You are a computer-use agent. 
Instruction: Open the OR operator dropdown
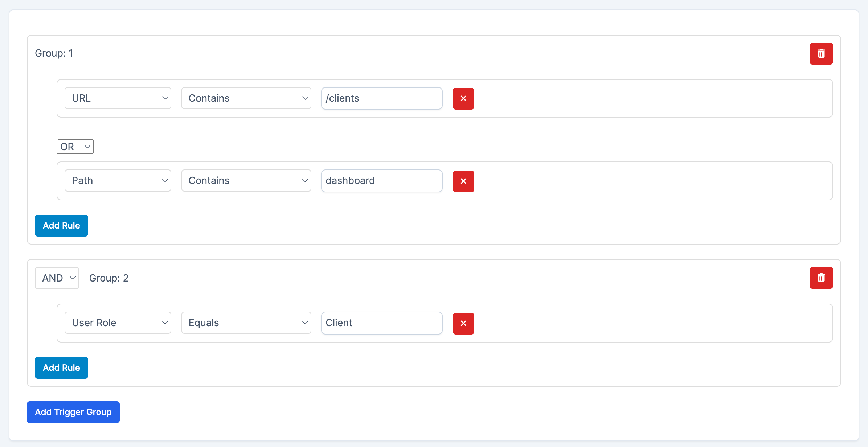75,147
